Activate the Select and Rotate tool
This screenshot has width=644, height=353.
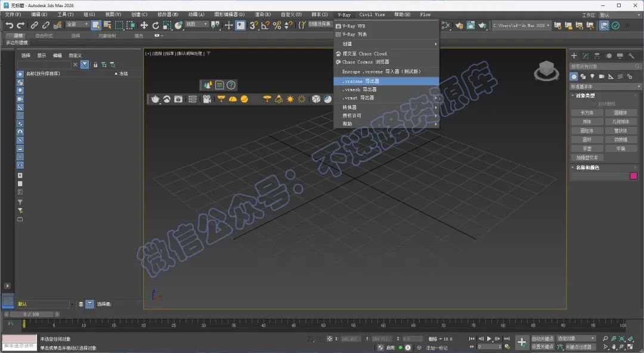[156, 26]
